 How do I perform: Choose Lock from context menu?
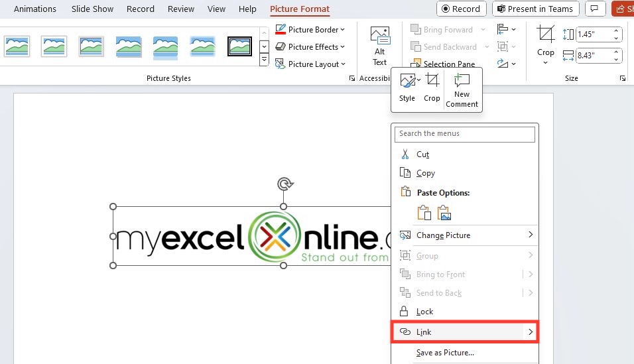click(465, 312)
